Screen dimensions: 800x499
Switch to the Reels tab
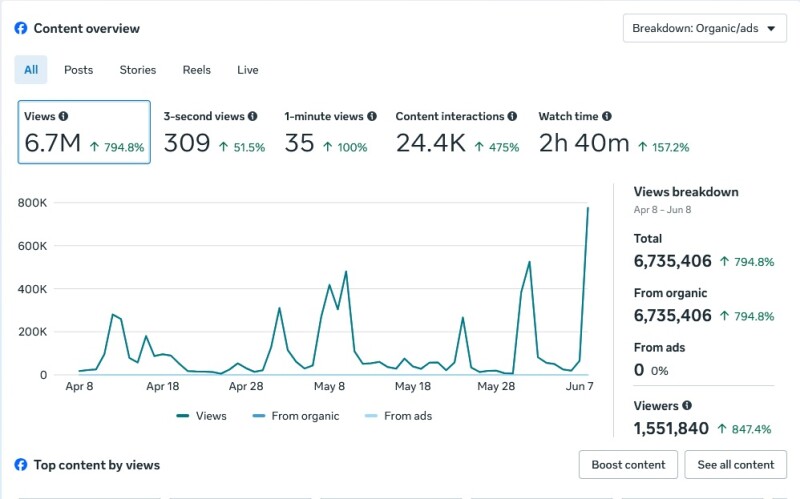click(x=197, y=70)
